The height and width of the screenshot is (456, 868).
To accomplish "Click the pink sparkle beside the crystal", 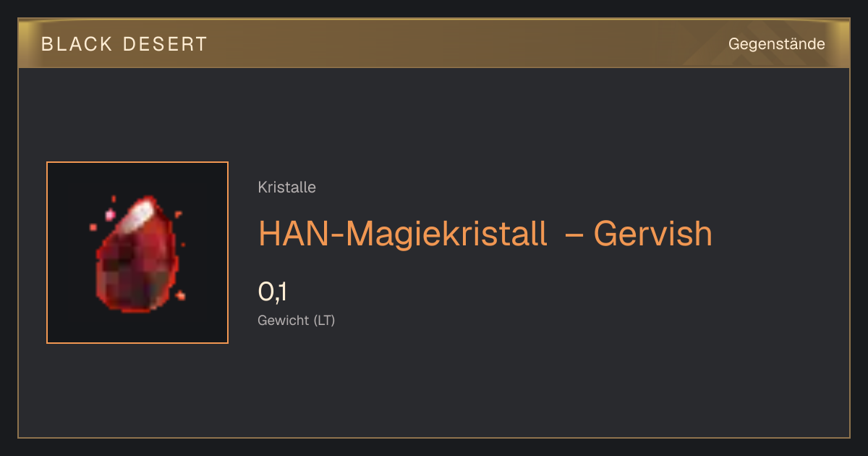I will pyautogui.click(x=111, y=214).
